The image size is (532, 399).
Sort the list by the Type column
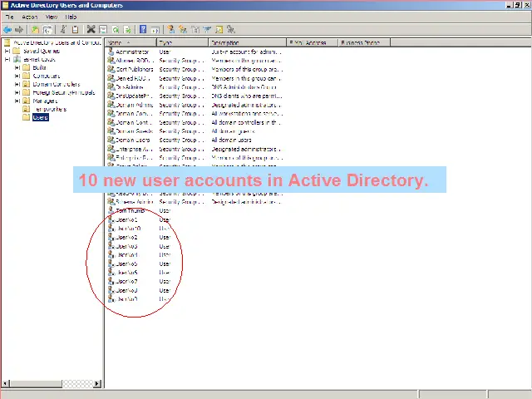(182, 42)
